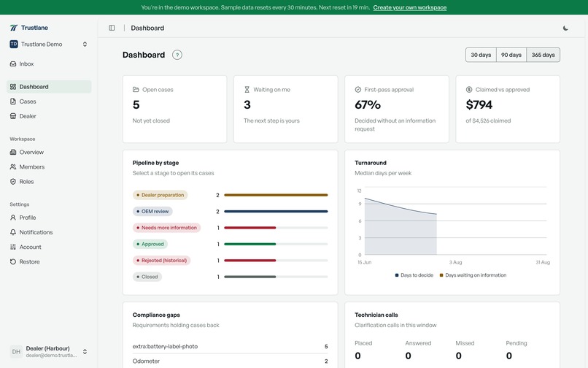Click the extra:battery-label-photo compliance row
The image size is (588, 368).
coord(230,346)
